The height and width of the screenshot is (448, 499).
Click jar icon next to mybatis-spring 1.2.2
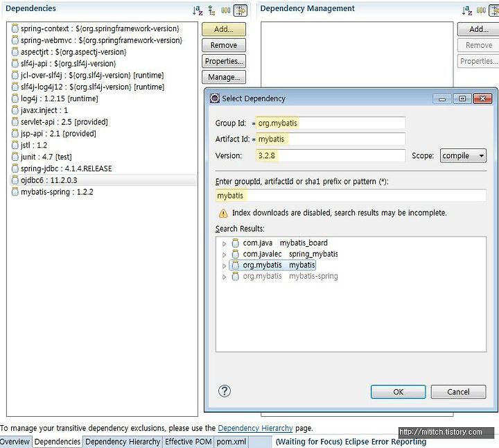click(15, 191)
